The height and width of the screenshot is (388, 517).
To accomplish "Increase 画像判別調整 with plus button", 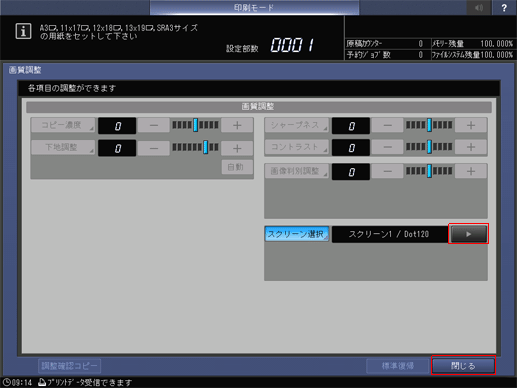I will 471,171.
